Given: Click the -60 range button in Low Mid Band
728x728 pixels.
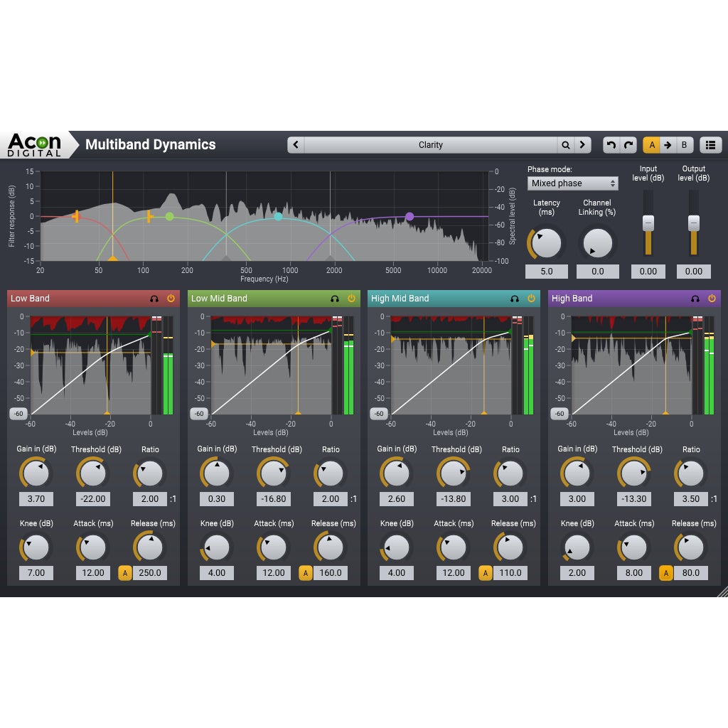Looking at the screenshot, I should coord(199,414).
